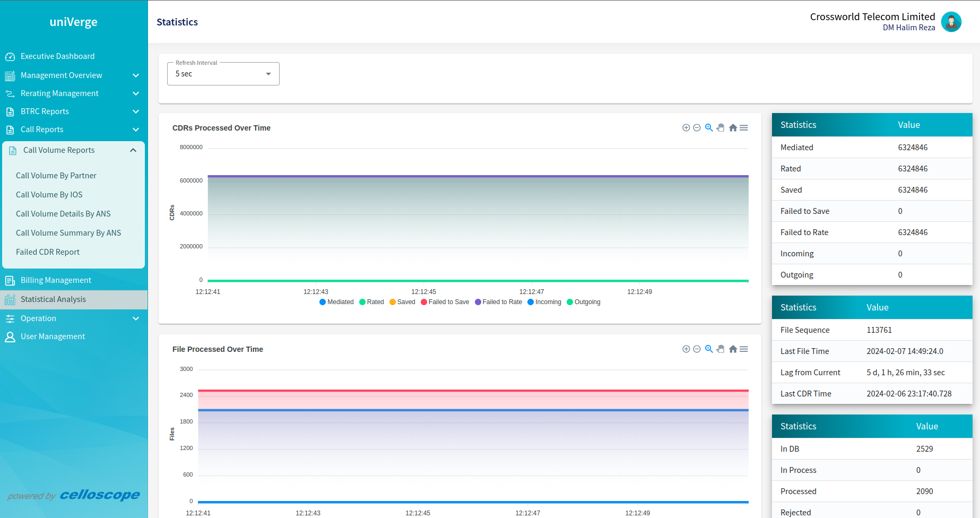Click the Processed value 2090

pos(924,491)
